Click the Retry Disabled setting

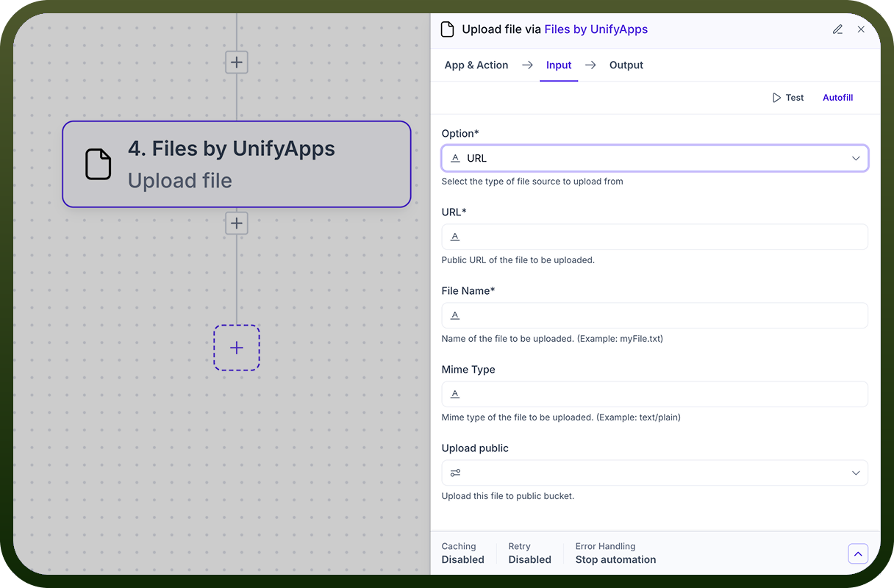point(529,553)
